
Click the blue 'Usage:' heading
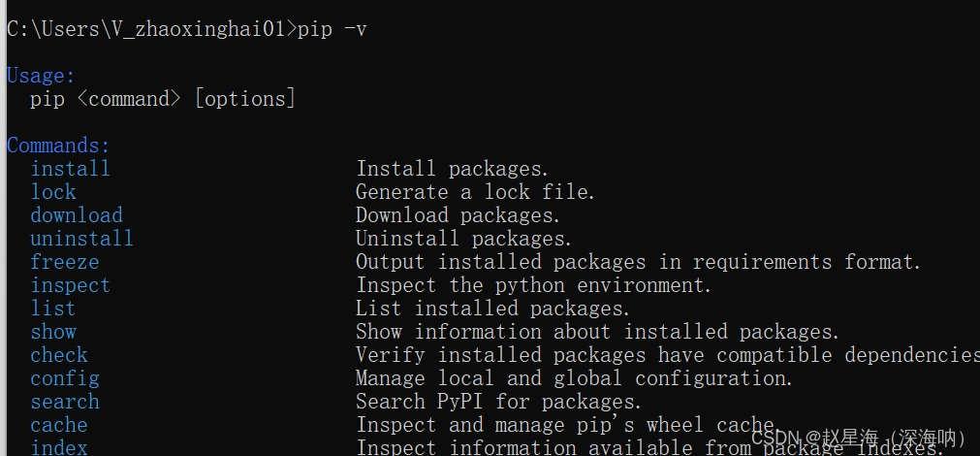[x=41, y=76]
